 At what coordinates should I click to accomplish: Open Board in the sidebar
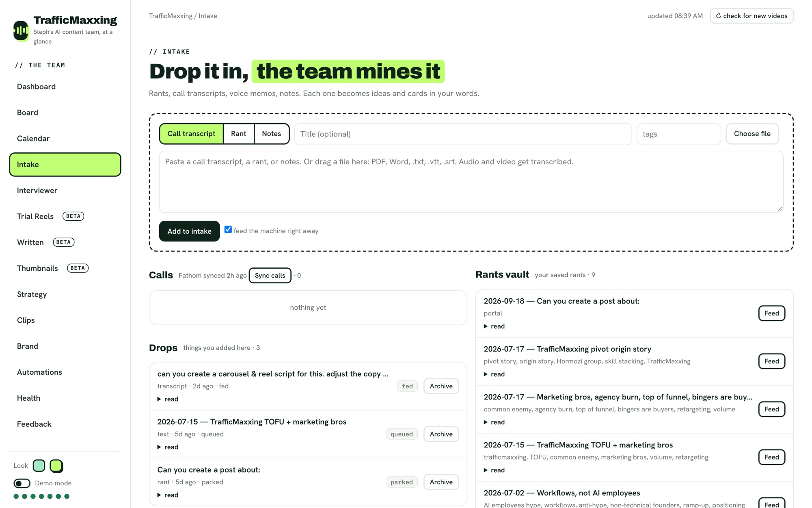click(x=65, y=113)
